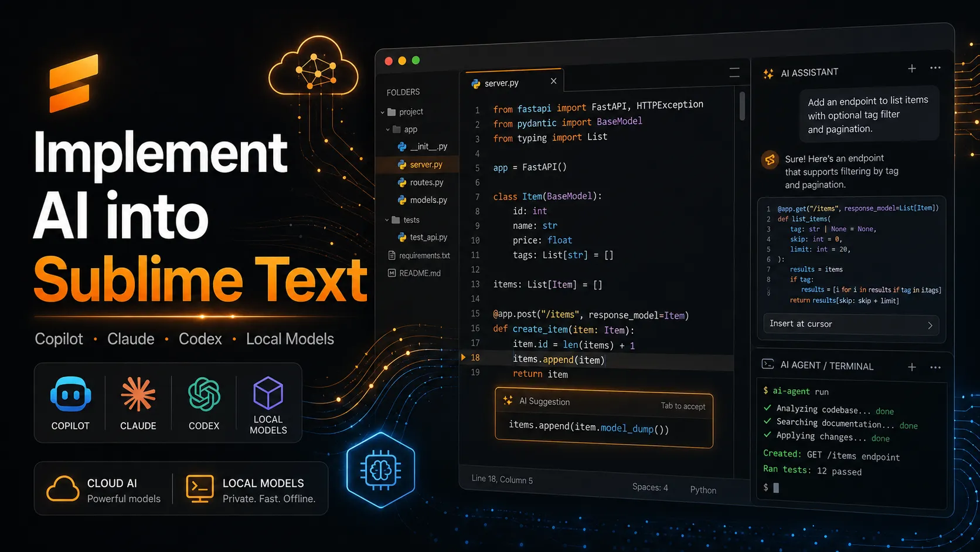This screenshot has width=980, height=552.
Task: Click the requirements.txt file icon
Action: (392, 255)
